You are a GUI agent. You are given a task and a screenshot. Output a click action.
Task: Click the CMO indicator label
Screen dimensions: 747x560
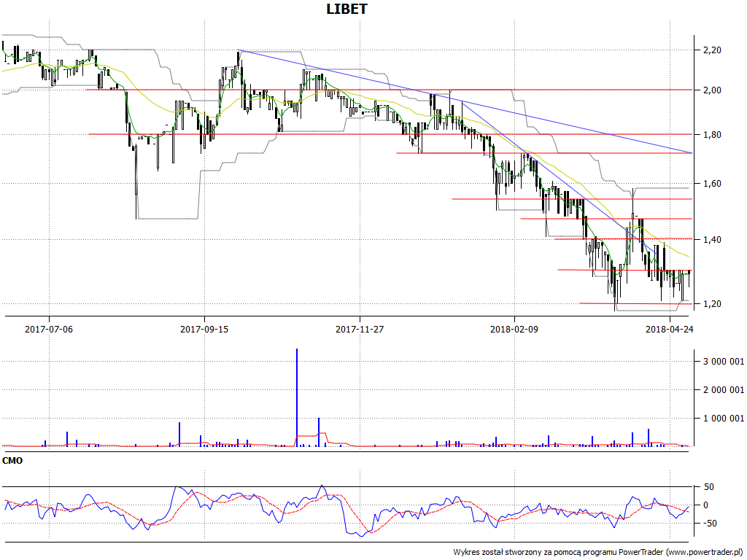click(x=12, y=461)
